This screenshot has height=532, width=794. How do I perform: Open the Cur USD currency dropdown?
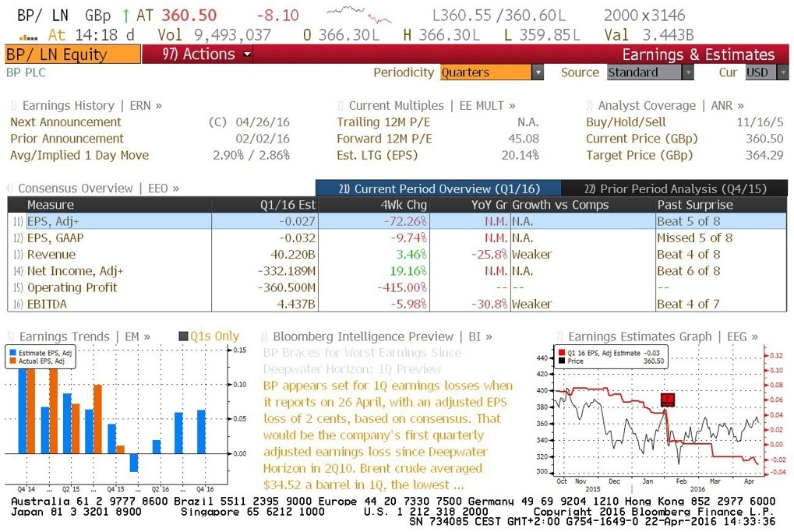(783, 72)
